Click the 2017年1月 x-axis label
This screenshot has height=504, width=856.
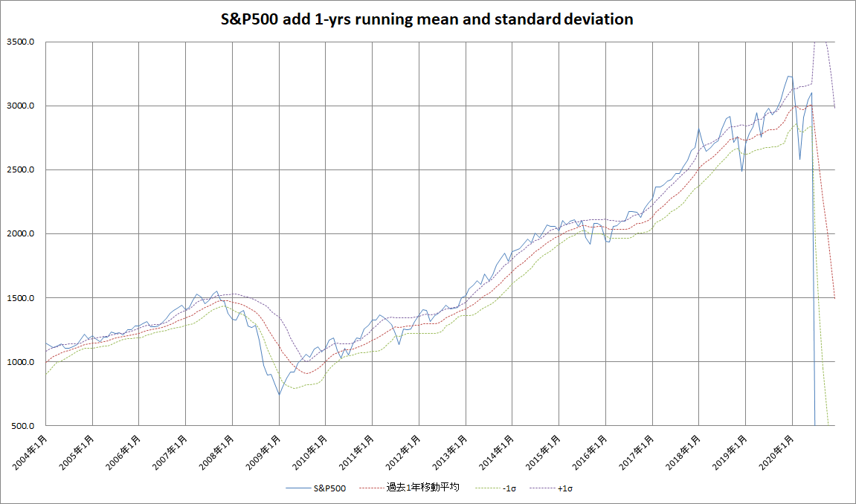(637, 452)
